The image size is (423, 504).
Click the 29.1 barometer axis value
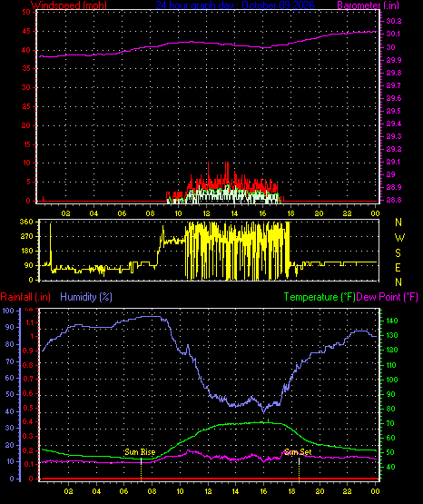click(x=394, y=162)
